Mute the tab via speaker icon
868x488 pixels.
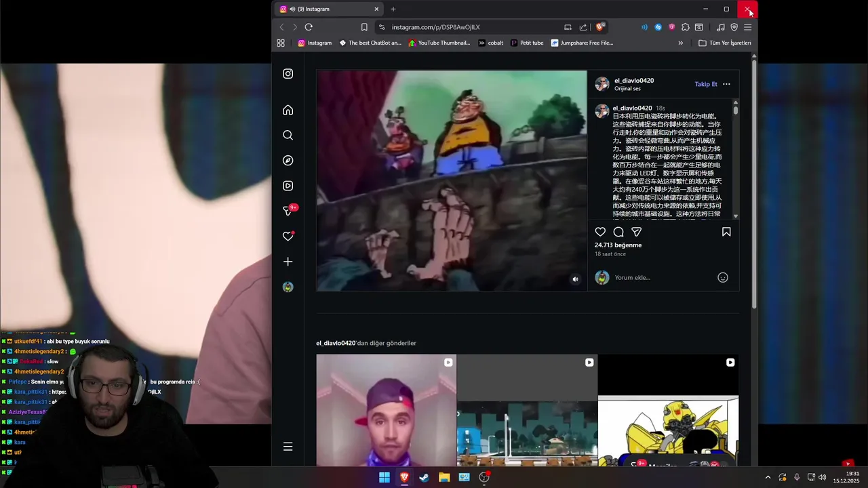[x=292, y=9]
